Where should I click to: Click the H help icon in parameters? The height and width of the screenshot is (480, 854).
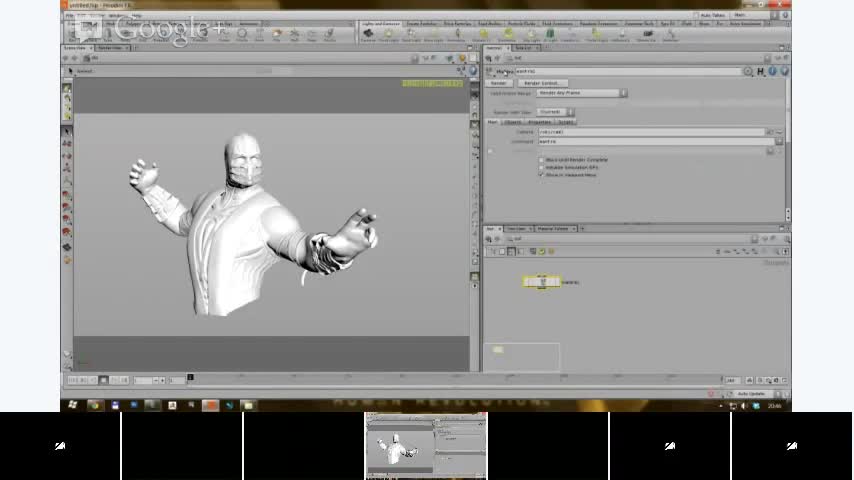761,71
